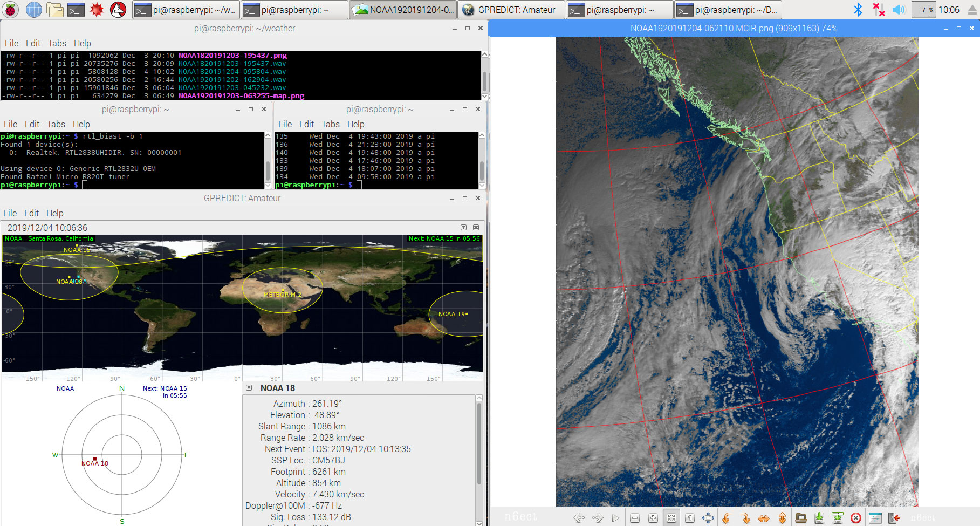Click the 10:06 clock in taskbar
This screenshot has width=980, height=526.
click(949, 10)
